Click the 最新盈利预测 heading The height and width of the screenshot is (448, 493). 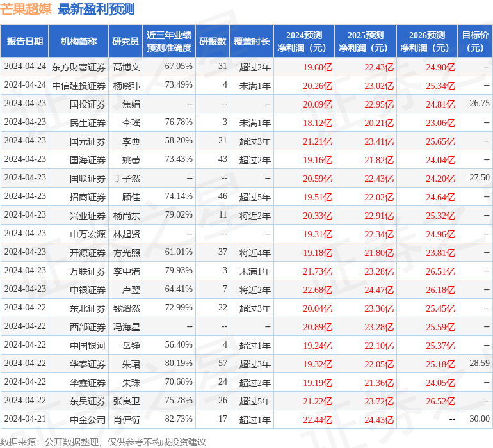(x=96, y=9)
